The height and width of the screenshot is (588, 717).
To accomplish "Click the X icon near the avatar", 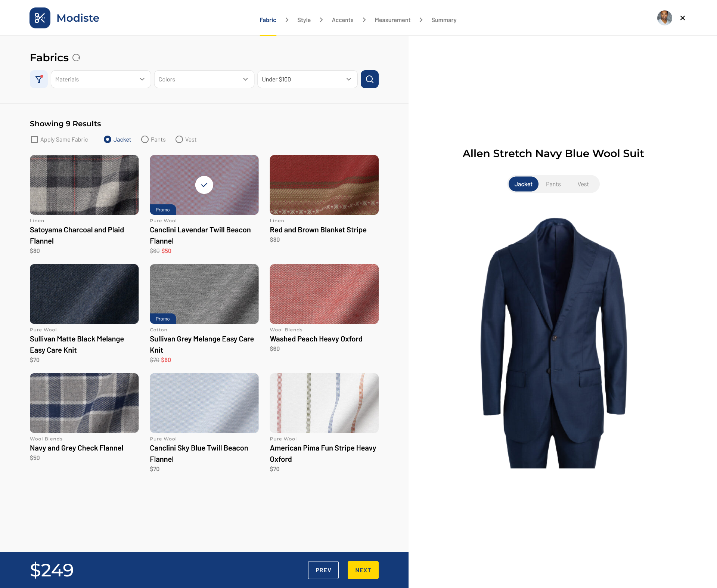I will (x=683, y=18).
